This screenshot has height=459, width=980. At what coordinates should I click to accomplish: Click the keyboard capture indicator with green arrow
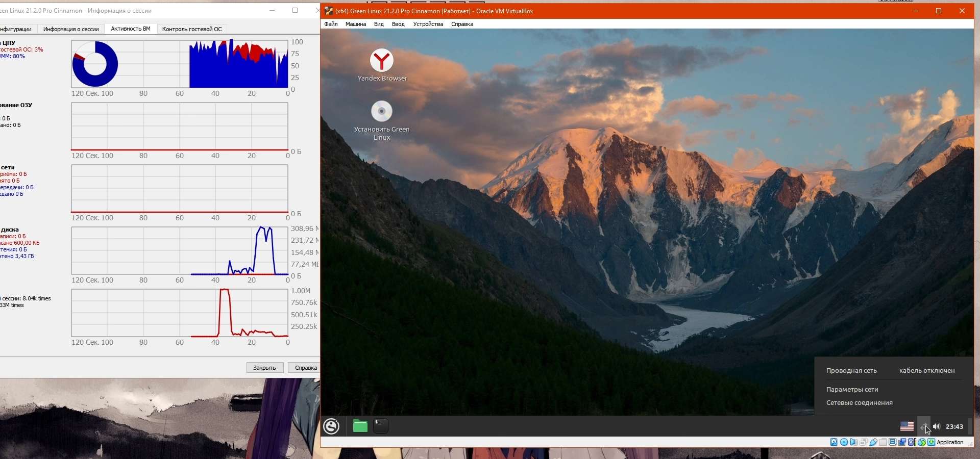coord(932,442)
